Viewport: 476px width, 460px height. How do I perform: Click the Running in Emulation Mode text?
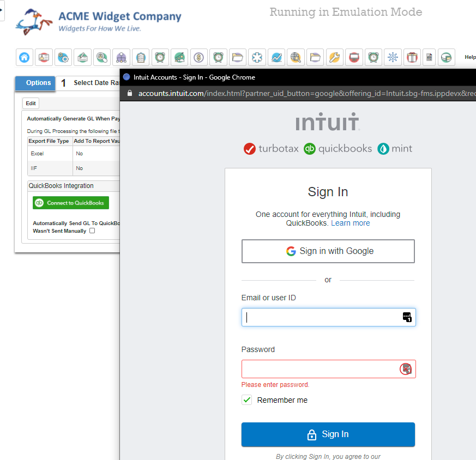pyautogui.click(x=346, y=12)
